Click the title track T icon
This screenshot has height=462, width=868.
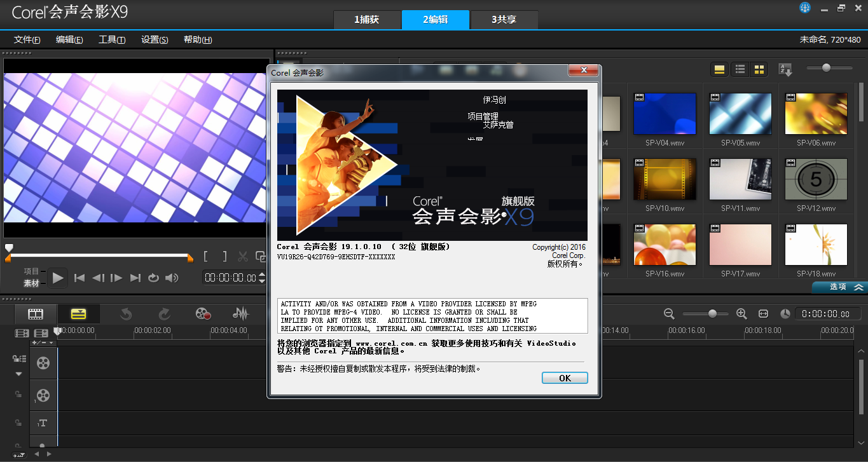click(43, 423)
